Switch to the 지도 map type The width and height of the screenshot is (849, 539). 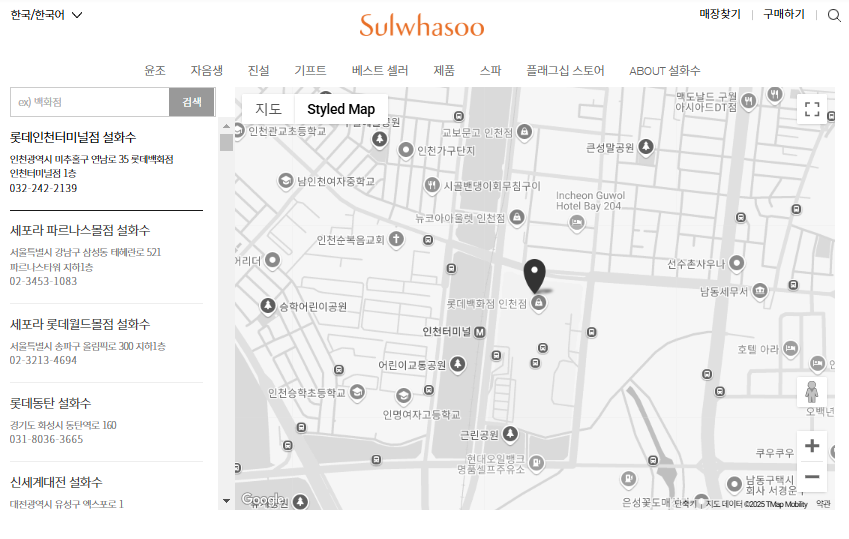coord(268,109)
